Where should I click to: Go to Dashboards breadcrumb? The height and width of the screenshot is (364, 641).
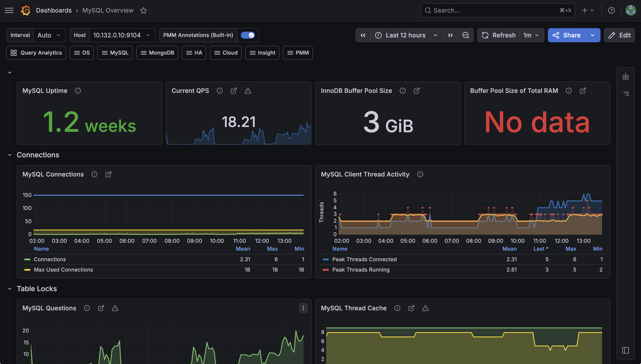click(x=54, y=10)
